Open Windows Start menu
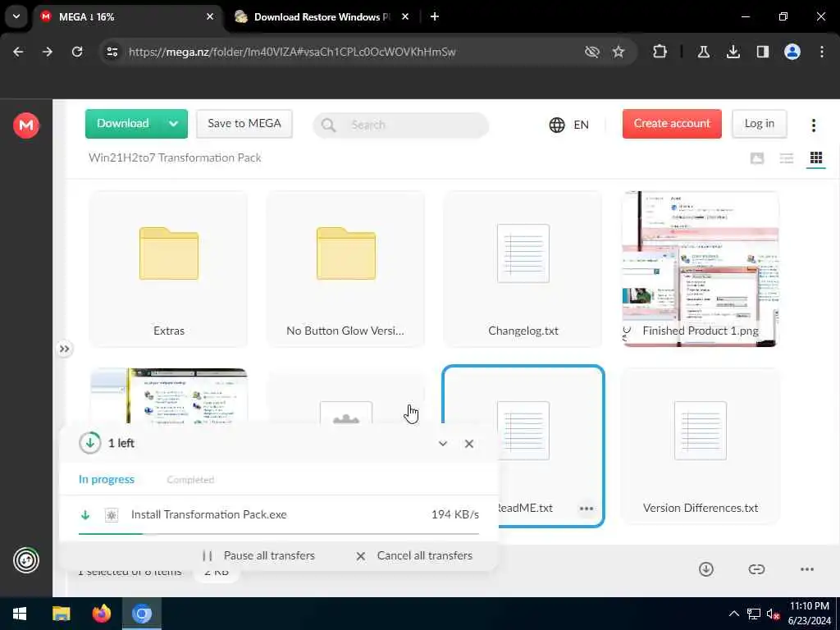The width and height of the screenshot is (840, 630). (20, 614)
